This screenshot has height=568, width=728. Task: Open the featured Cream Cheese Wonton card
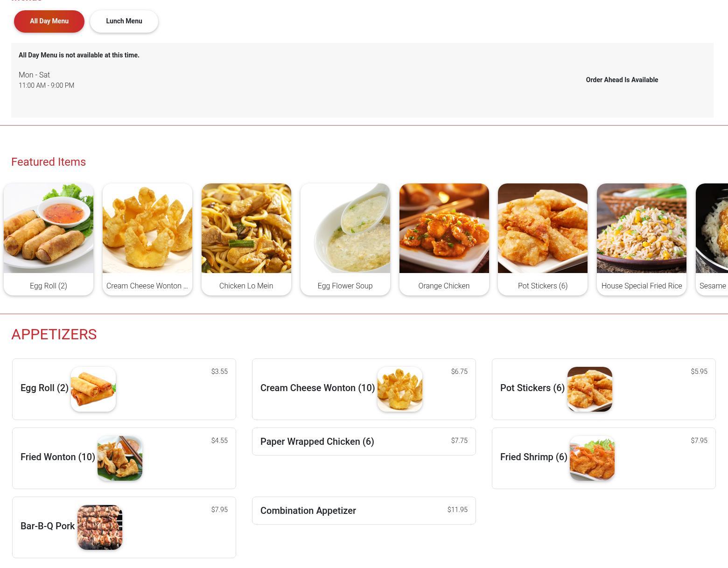[x=147, y=239]
